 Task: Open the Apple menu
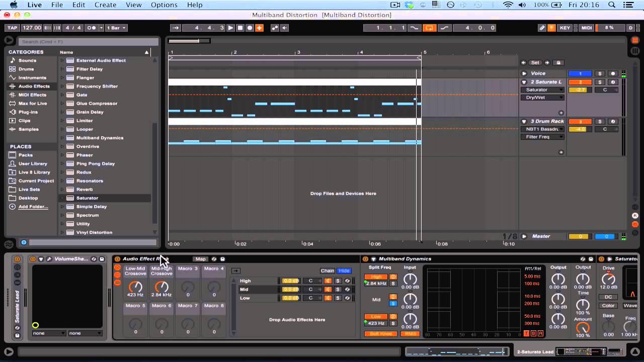14,5
